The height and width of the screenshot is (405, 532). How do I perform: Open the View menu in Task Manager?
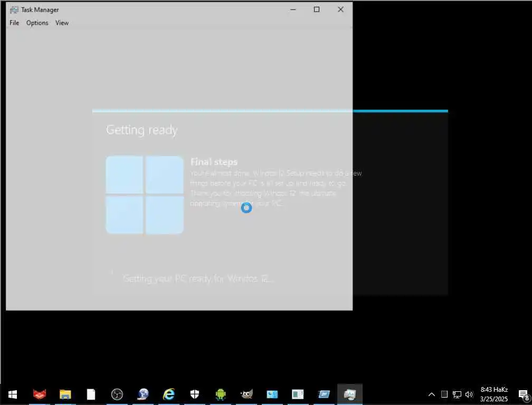(62, 23)
